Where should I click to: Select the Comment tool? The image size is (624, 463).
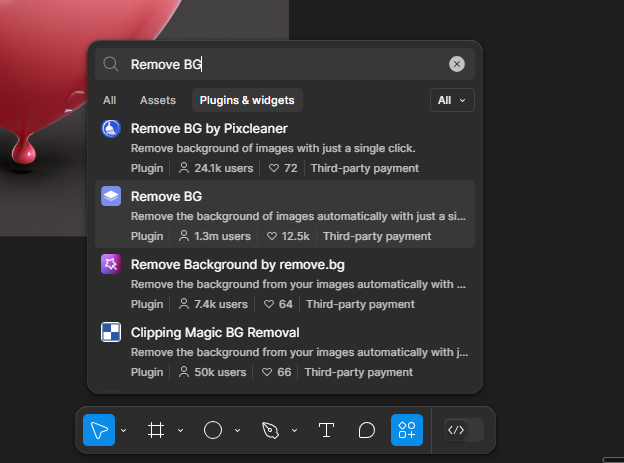(367, 430)
